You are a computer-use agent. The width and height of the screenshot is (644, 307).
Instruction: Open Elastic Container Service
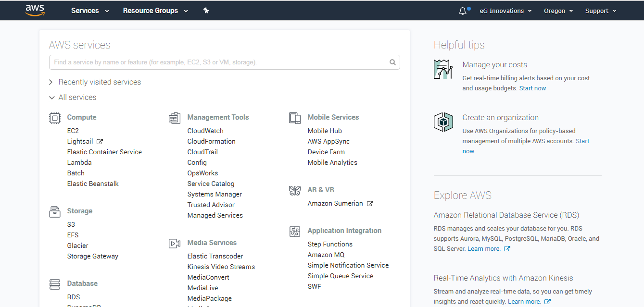[104, 152]
